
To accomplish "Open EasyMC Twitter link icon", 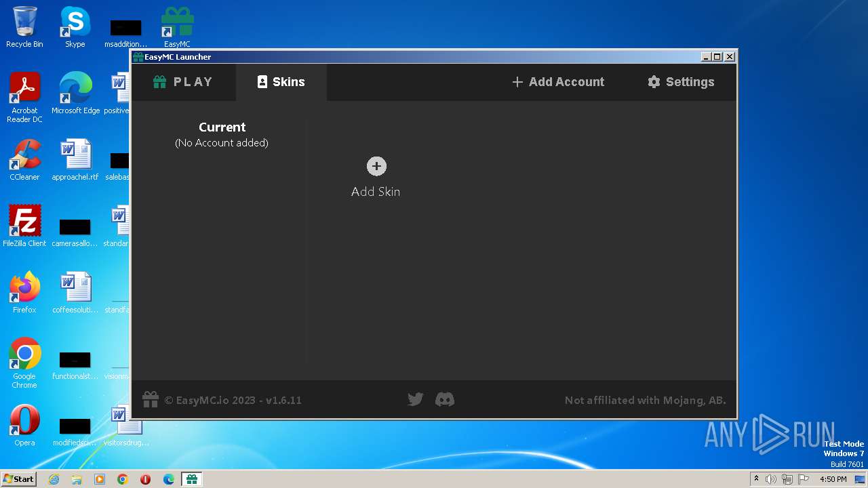I will 416,400.
